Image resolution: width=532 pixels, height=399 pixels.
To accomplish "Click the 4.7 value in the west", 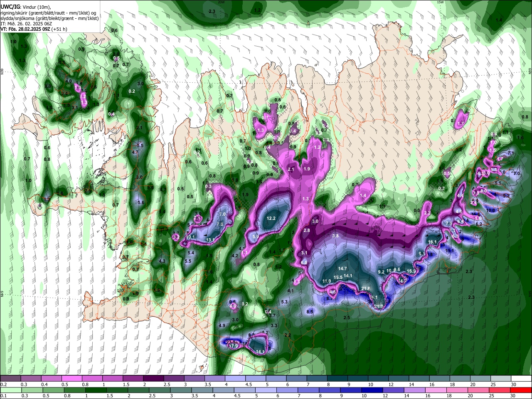I will 135,153.
